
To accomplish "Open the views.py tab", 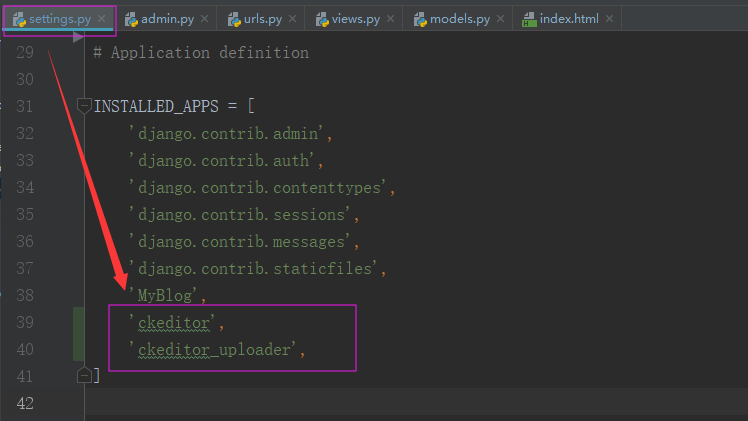I will [x=353, y=19].
